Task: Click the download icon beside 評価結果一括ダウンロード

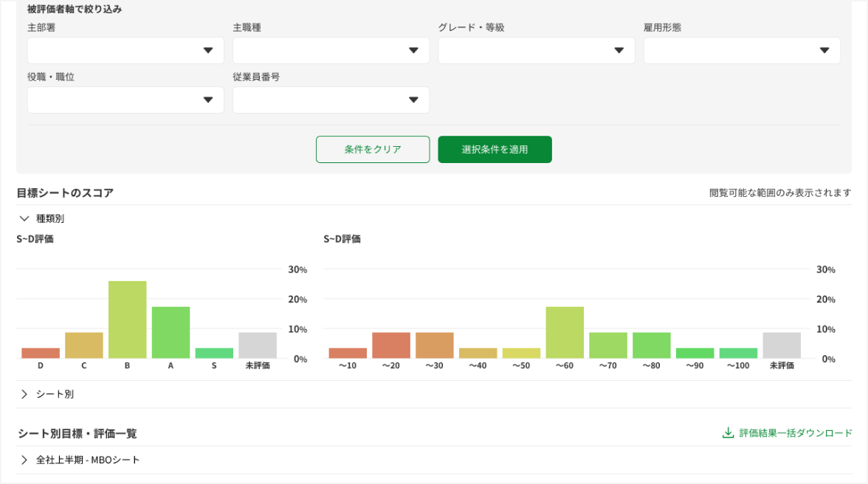Action: [728, 432]
